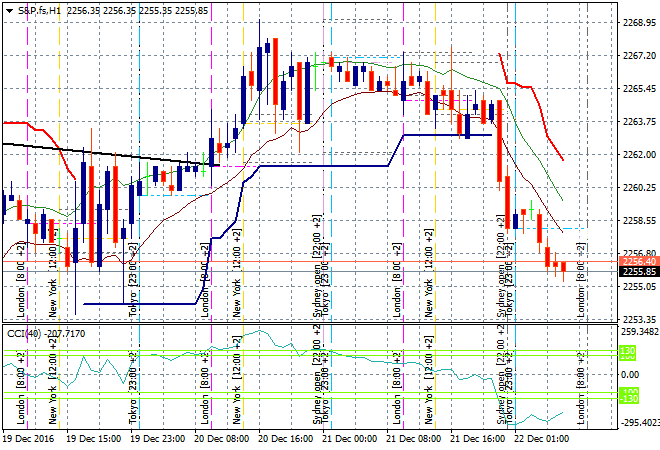The height and width of the screenshot is (450, 660).
Task: Click the red 2256.40 price tag
Action: (637, 260)
